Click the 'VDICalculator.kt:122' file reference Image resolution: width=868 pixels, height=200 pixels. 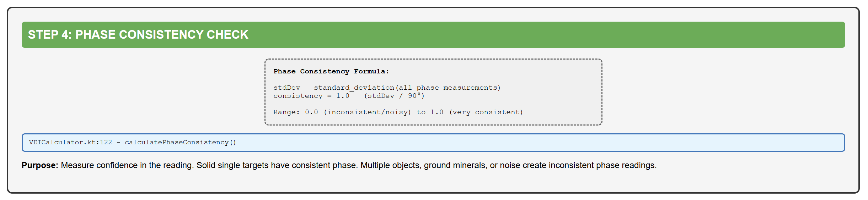[x=70, y=143]
